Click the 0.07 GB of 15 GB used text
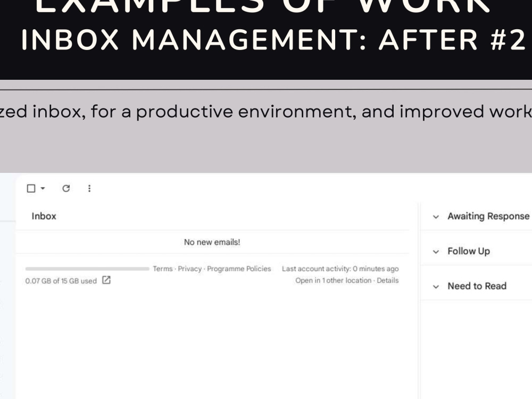 [61, 281]
